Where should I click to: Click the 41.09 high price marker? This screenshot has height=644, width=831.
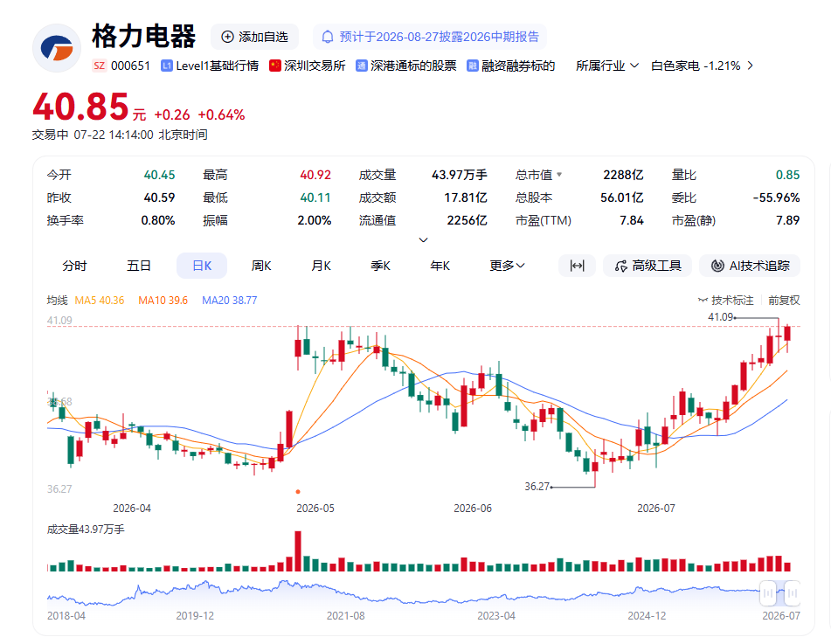click(721, 317)
